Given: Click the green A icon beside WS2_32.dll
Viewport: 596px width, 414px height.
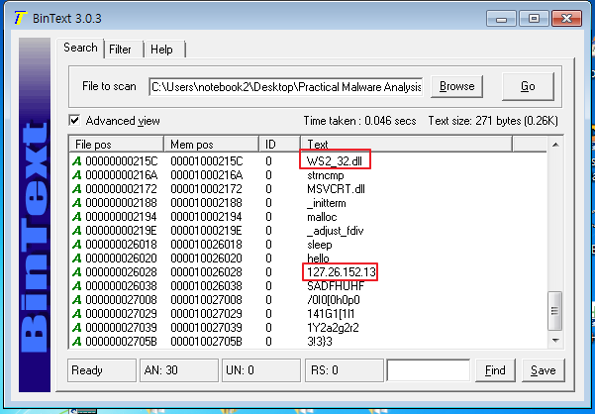Looking at the screenshot, I should pyautogui.click(x=77, y=162).
